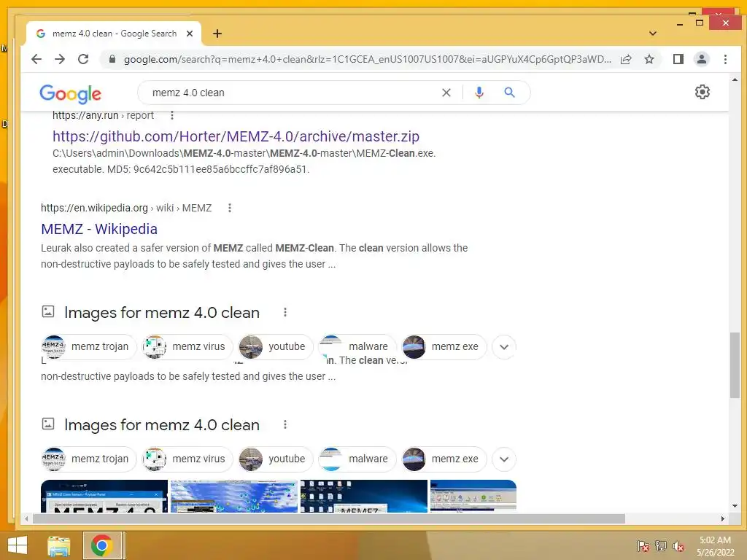Image resolution: width=747 pixels, height=560 pixels.
Task: Open the taskbar clock showing 5:02 AM
Action: pos(715,546)
